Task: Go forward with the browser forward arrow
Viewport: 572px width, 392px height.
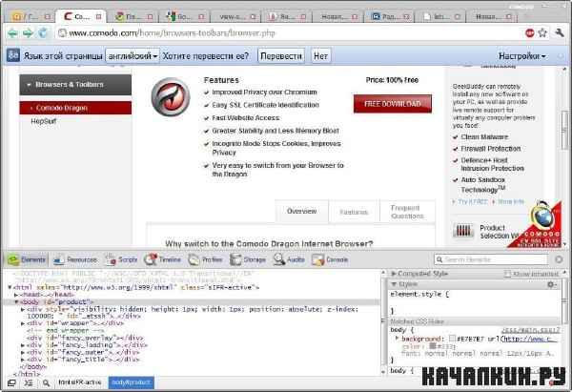Action: tap(28, 33)
